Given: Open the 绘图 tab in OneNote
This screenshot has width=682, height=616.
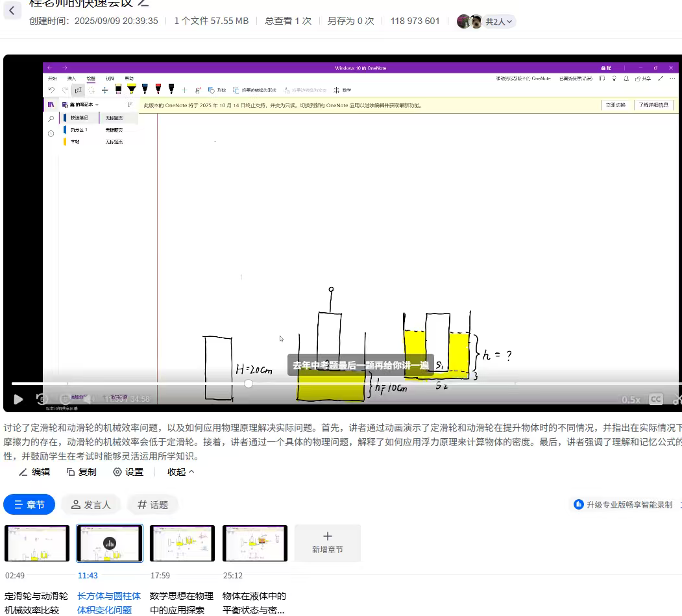Looking at the screenshot, I should (x=91, y=79).
